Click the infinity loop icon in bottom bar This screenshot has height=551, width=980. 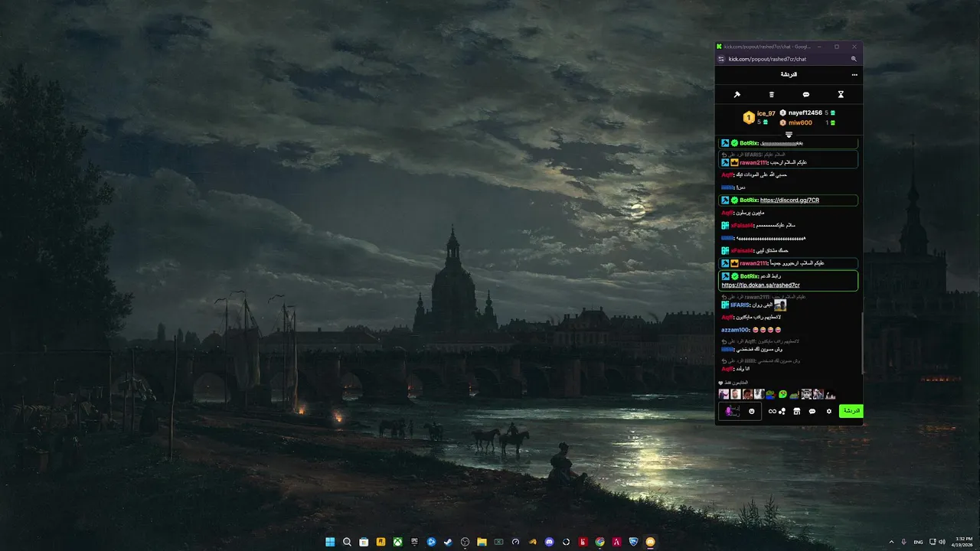pos(773,412)
